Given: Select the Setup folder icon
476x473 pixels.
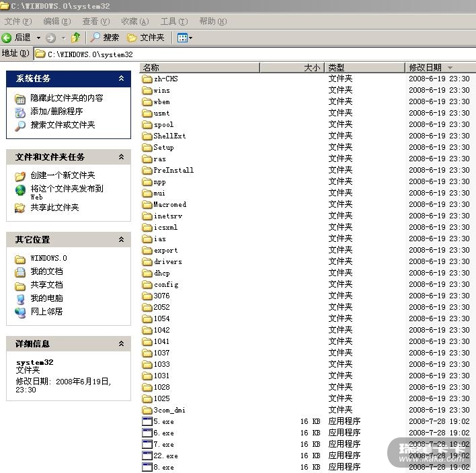Looking at the screenshot, I should [147, 147].
